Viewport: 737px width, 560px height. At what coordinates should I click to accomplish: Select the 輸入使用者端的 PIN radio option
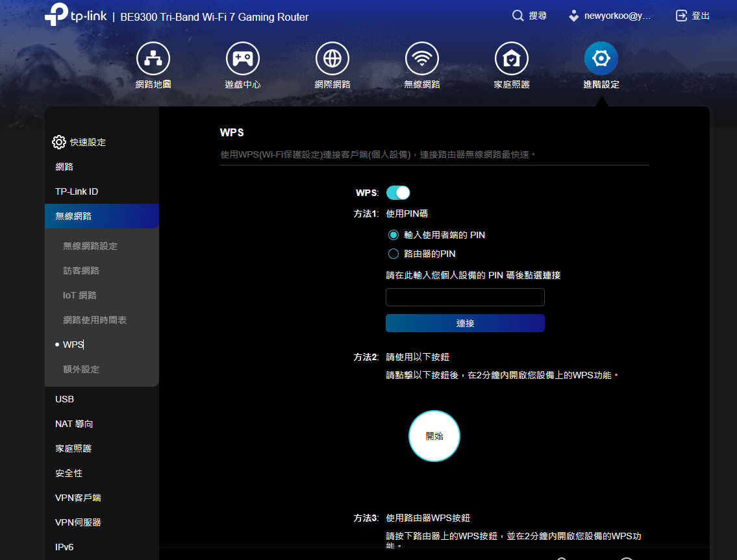coord(393,235)
